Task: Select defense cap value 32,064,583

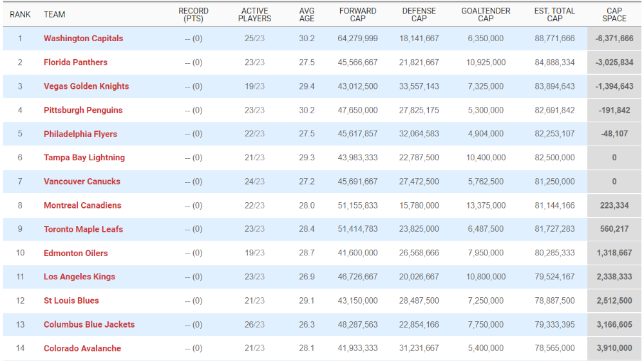Action: 419,134
